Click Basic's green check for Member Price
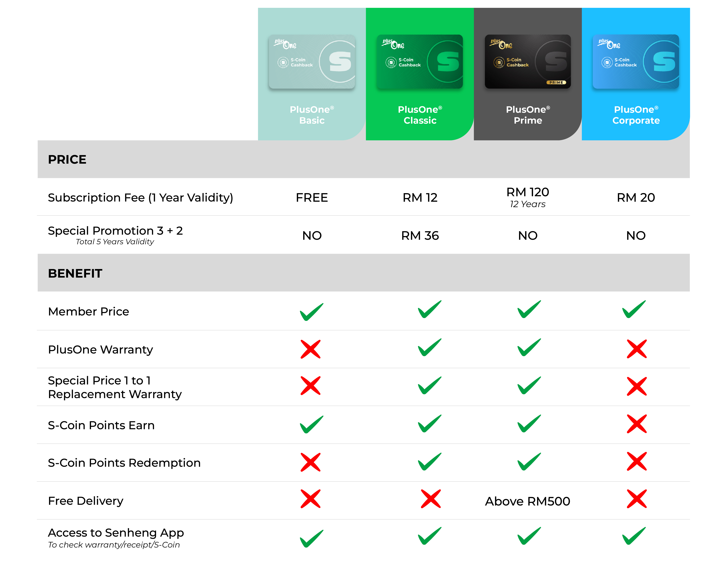Screen dimensions: 728x567 click(x=311, y=312)
